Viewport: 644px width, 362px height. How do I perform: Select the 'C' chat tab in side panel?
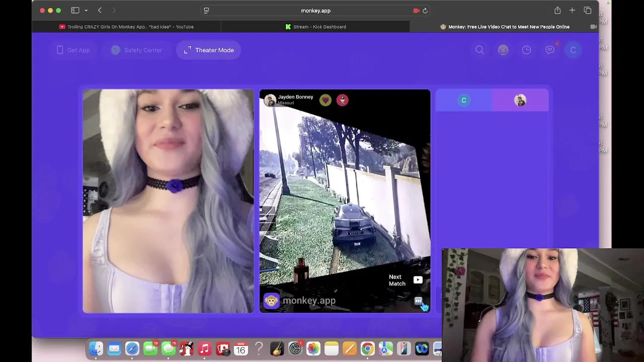point(464,100)
